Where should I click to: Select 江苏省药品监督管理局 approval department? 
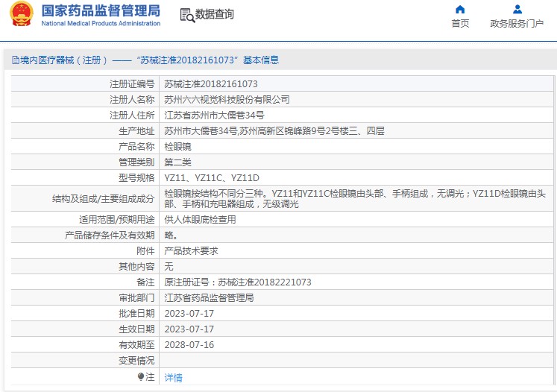tap(209, 298)
